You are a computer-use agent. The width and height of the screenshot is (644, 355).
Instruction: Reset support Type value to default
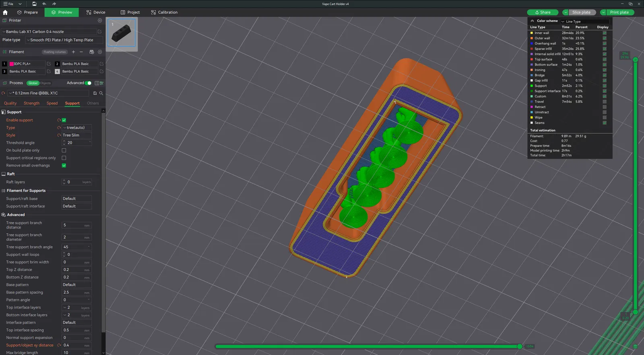pos(59,128)
